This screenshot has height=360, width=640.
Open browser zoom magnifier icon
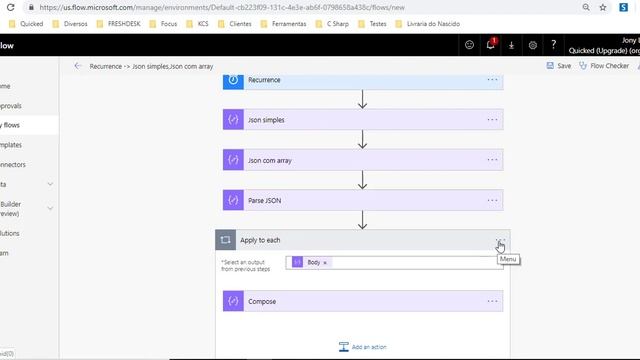[x=586, y=7]
